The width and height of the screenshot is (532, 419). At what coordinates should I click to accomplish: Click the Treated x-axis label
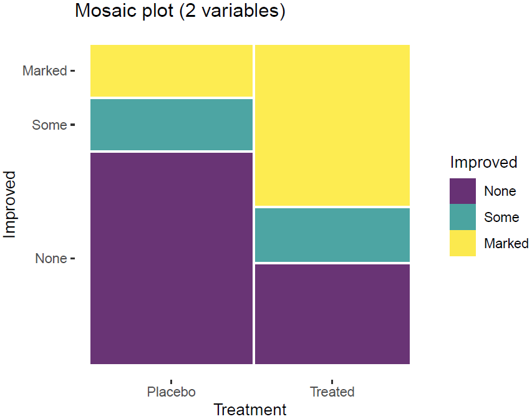(332, 392)
